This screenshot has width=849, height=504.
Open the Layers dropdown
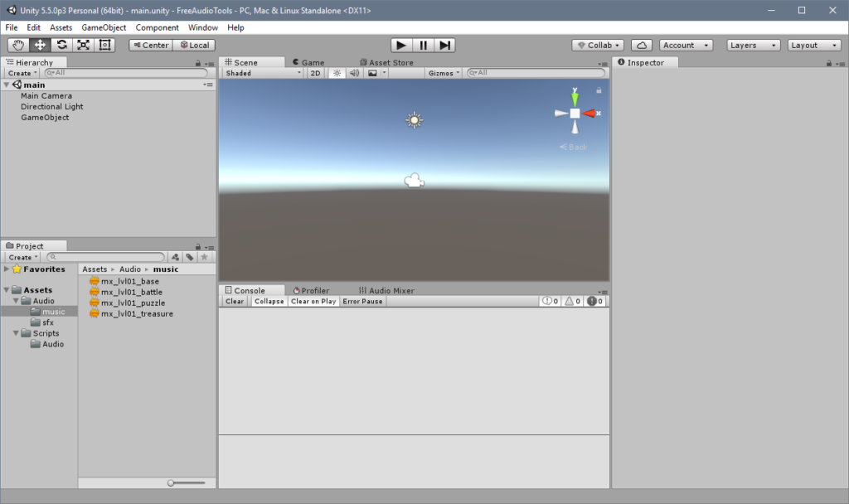pos(753,45)
